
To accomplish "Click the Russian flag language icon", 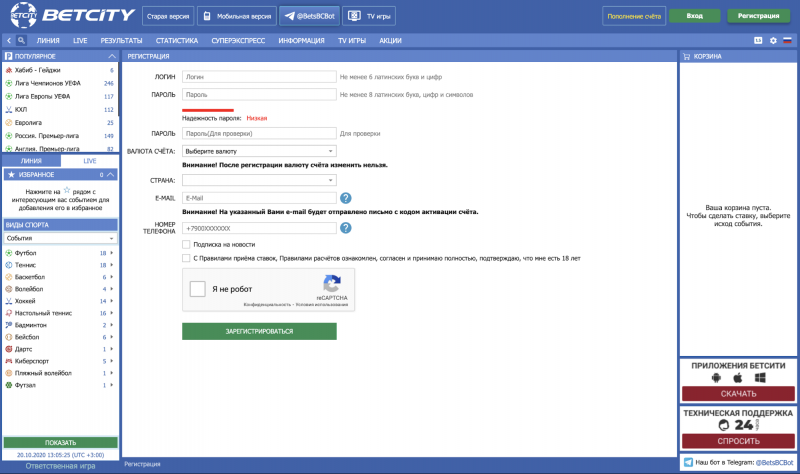I will coord(787,40).
